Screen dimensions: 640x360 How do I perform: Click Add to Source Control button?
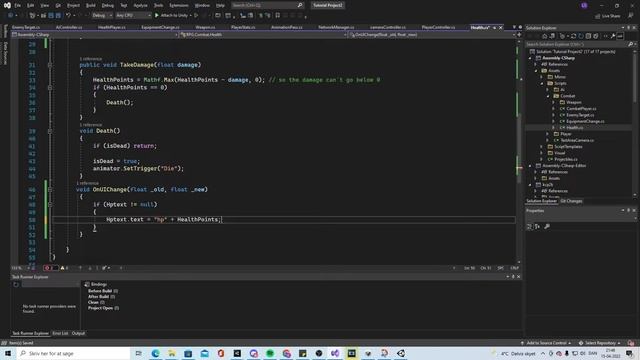546,343
